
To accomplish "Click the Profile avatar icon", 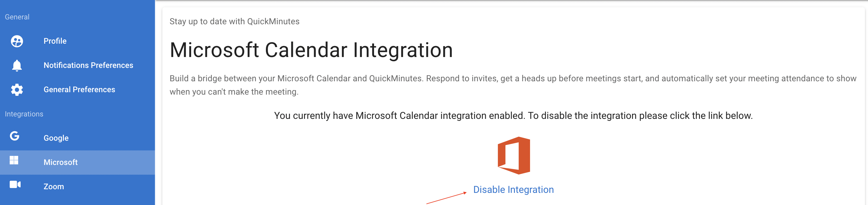I will (17, 41).
